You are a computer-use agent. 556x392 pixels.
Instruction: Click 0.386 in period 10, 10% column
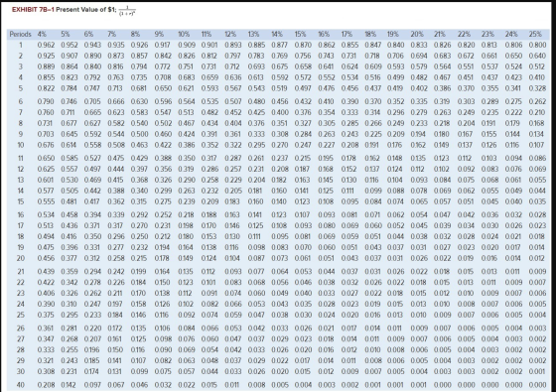point(187,145)
